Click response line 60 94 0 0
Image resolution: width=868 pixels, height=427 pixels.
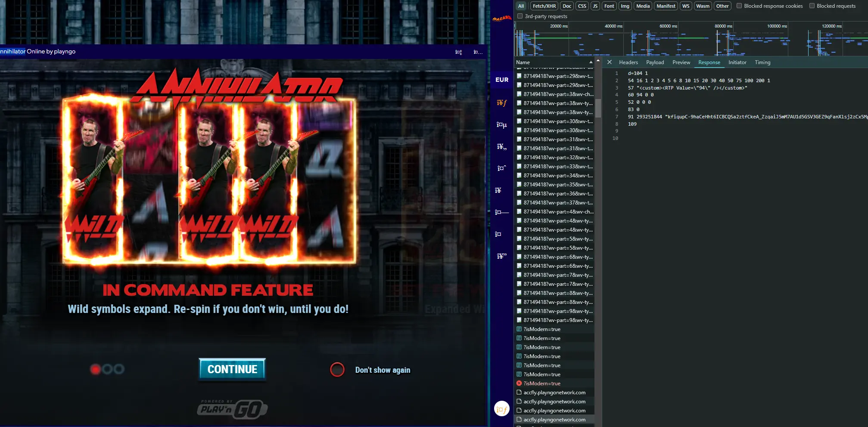pos(641,95)
